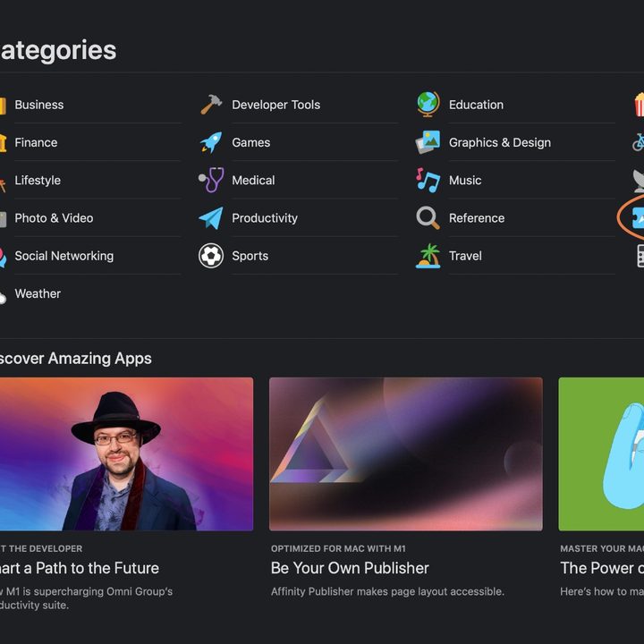This screenshot has width=644, height=644.
Task: Go to the Lifestyle category
Action: pyautogui.click(x=38, y=181)
